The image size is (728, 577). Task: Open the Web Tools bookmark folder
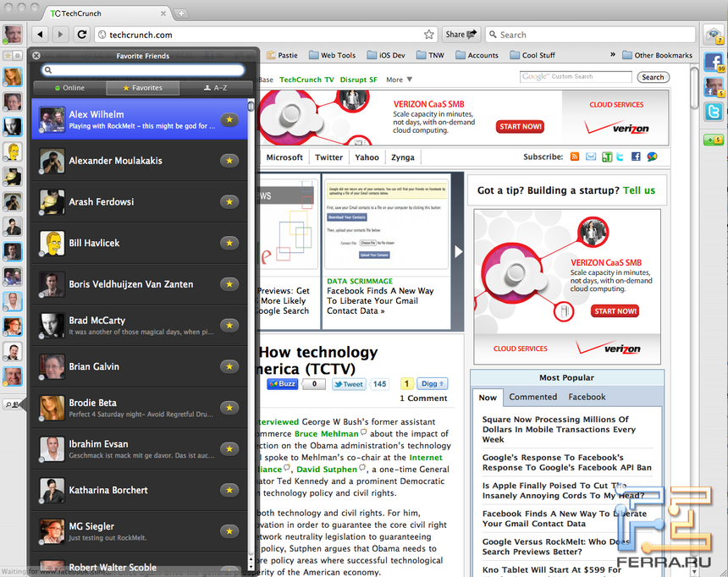click(332, 55)
